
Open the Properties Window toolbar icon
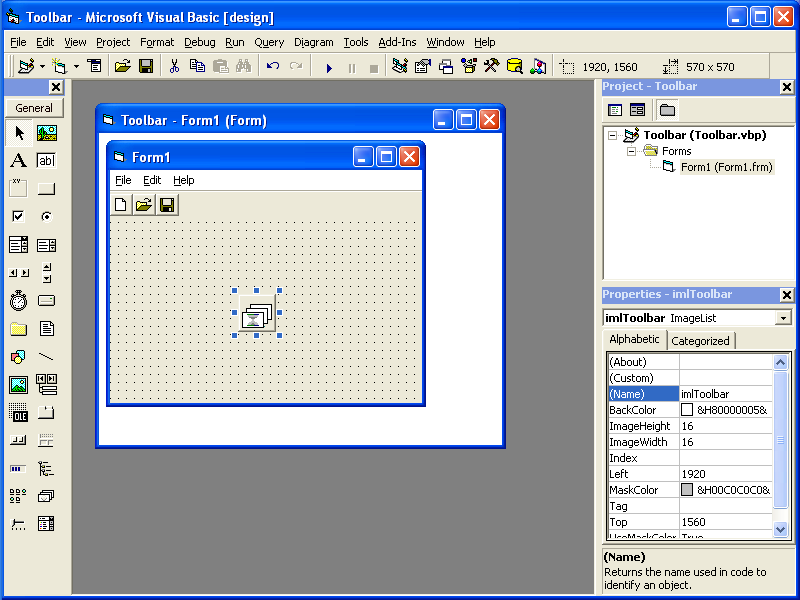tap(423, 66)
